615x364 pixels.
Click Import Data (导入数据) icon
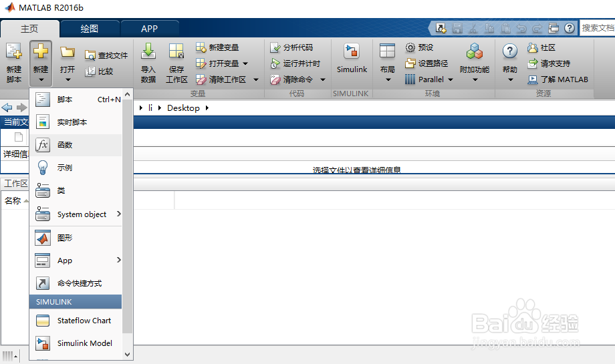point(148,51)
